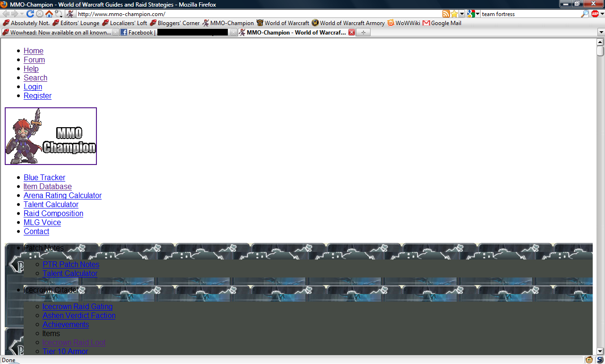Open the Contact link

pos(36,232)
